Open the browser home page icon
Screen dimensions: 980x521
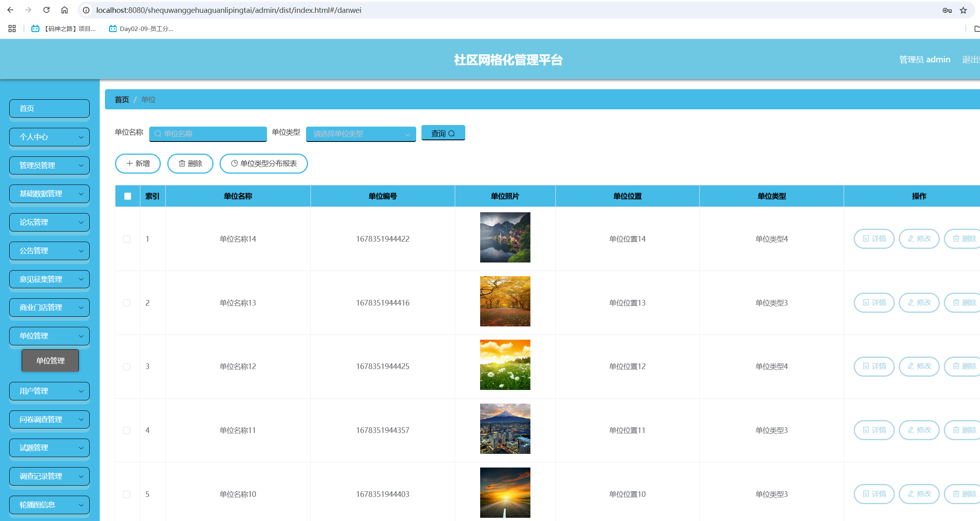[x=64, y=10]
